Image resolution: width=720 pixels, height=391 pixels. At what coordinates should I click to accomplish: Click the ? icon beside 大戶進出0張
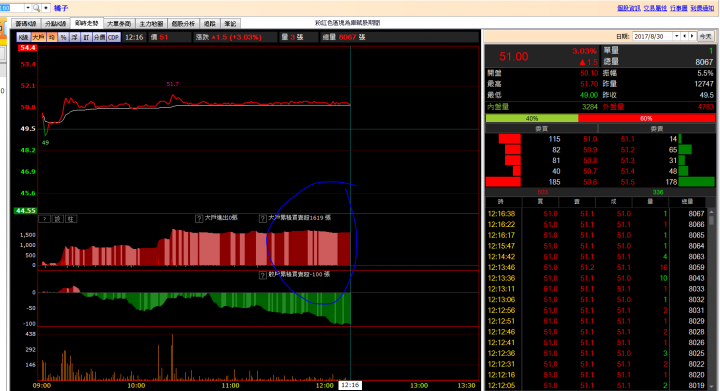point(199,218)
